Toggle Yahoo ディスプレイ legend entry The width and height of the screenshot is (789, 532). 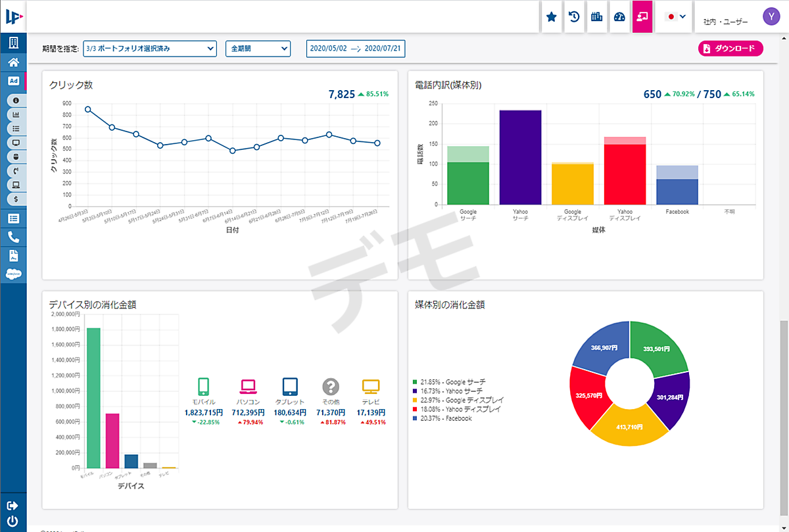click(456, 410)
